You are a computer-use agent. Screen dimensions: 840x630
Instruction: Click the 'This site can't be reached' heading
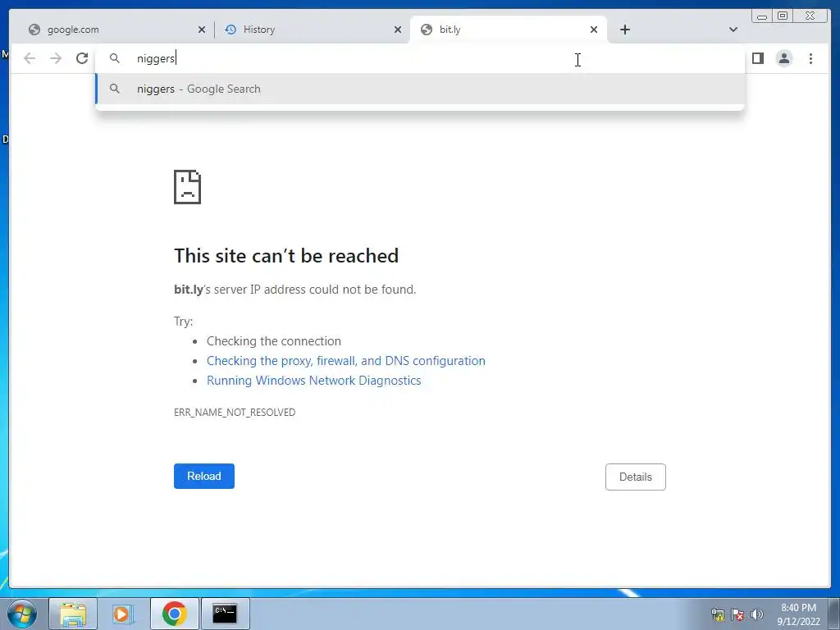click(286, 256)
